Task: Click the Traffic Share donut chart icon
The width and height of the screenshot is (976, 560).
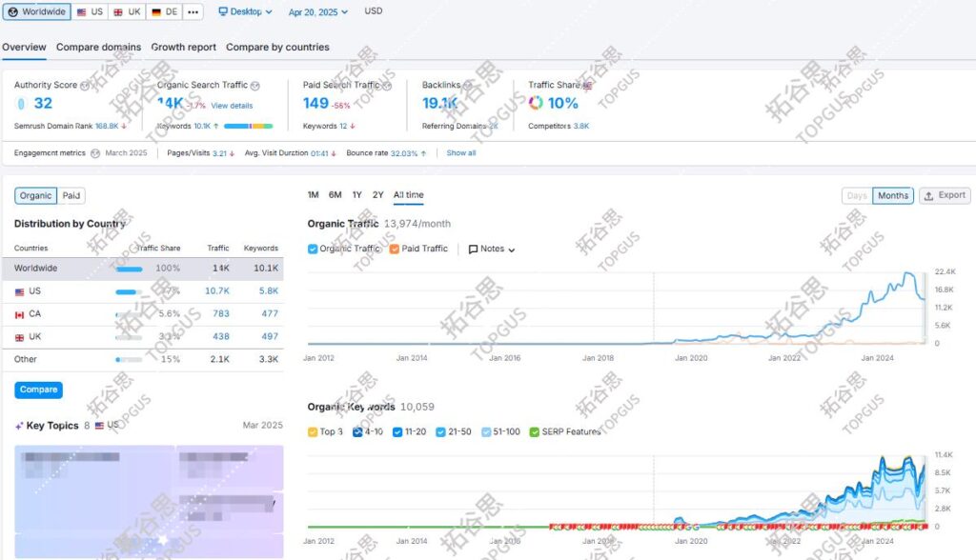Action: tap(536, 103)
